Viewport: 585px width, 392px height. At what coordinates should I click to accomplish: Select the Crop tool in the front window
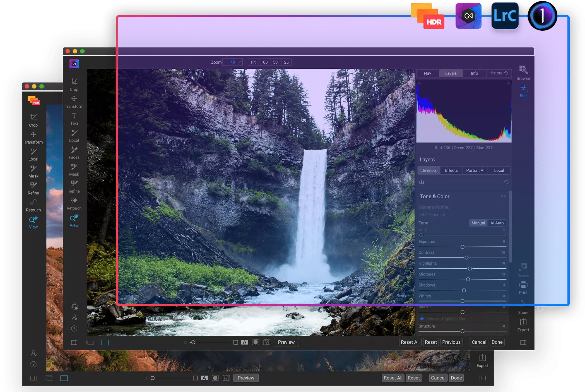[x=74, y=85]
